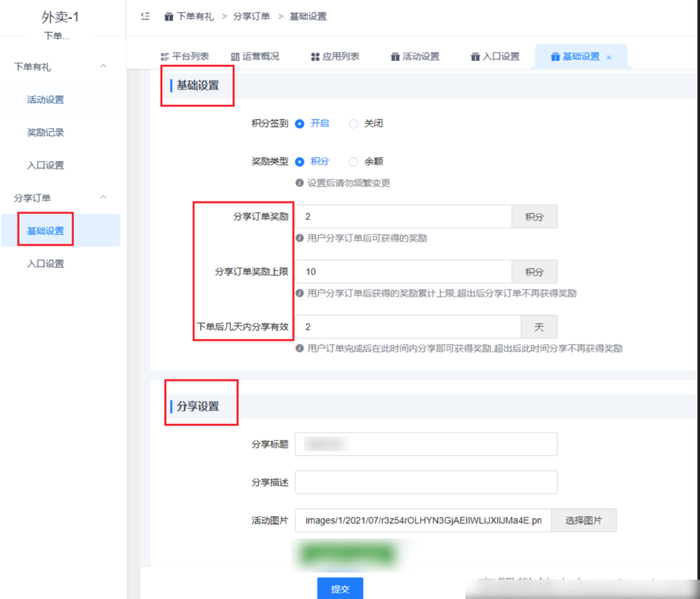This screenshot has width=700, height=599.
Task: Click 选择图片 to choose an image
Action: 584,520
